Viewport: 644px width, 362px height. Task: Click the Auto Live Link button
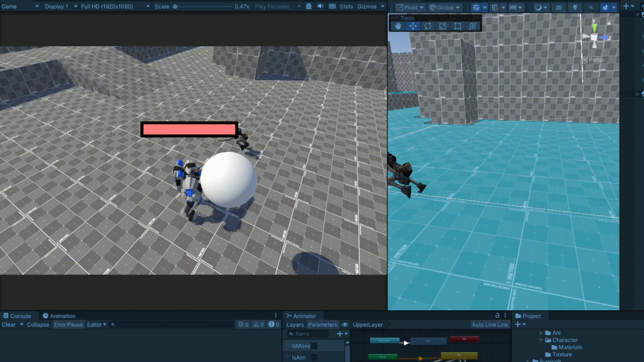(490, 324)
